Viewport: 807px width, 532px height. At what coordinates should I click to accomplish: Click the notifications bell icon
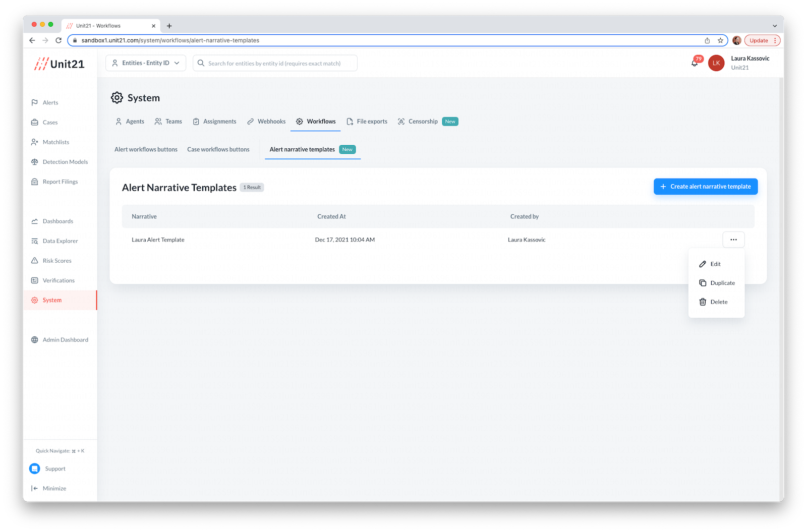click(695, 63)
